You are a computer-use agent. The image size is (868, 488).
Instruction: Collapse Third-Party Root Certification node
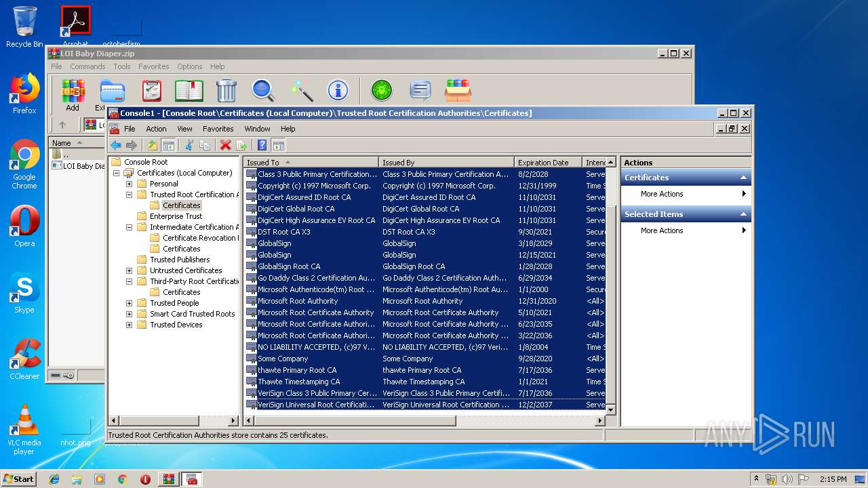click(x=129, y=281)
